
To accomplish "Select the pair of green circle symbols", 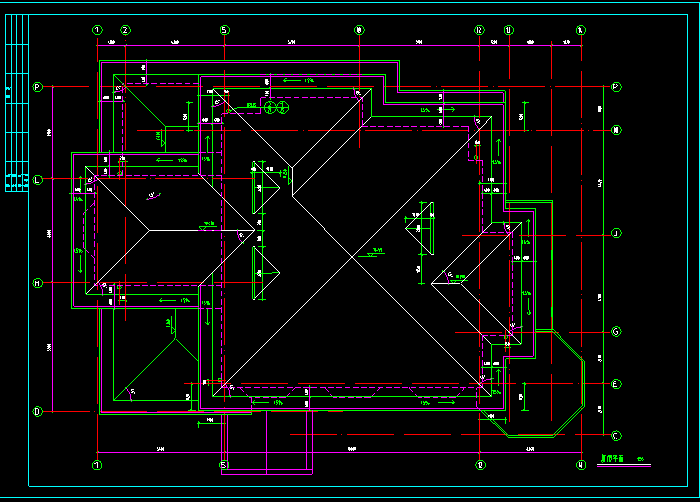I will (x=276, y=106).
